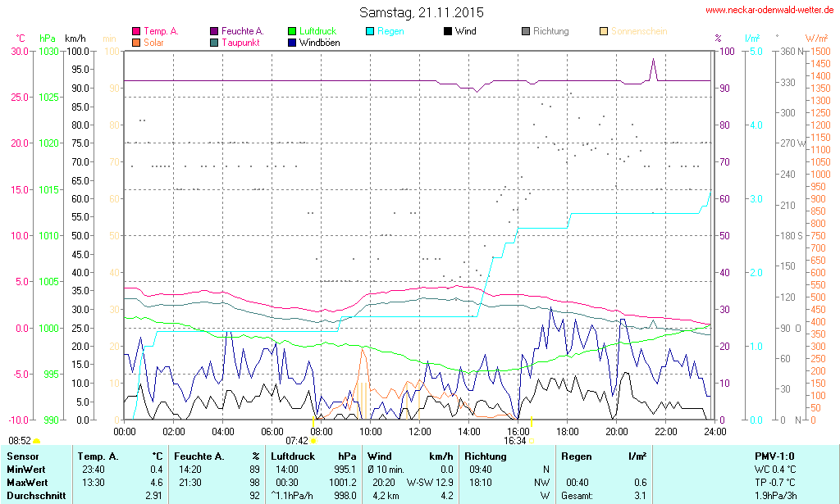The height and width of the screenshot is (504, 840).
Task: Click the Taupunkt legend label
Action: click(241, 42)
